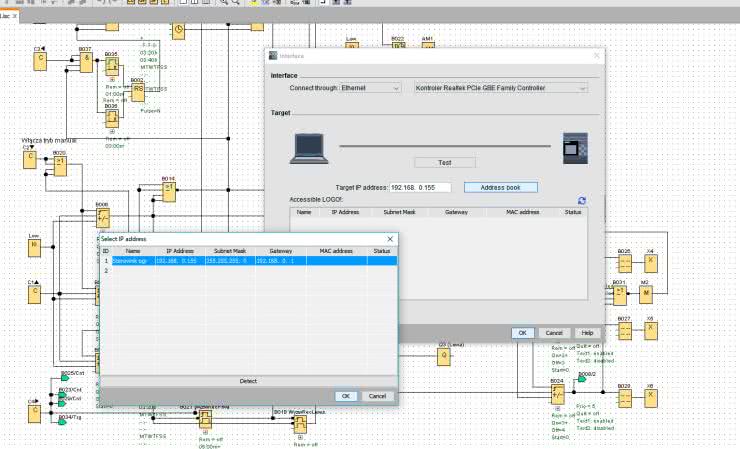Click the IP Address column header in Select IP table
Viewport: 740px width, 449px height.
click(180, 250)
